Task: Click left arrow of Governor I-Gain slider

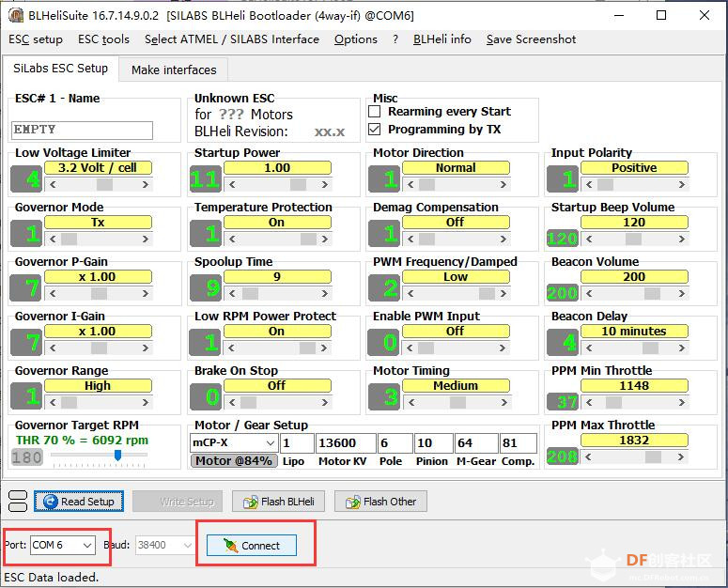Action: 53,348
